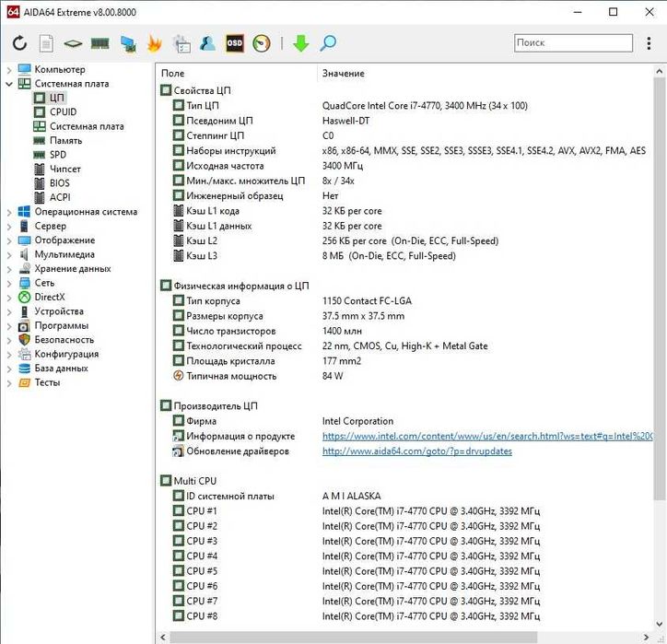
Task: Open the Intel product information link
Action: tap(487, 436)
